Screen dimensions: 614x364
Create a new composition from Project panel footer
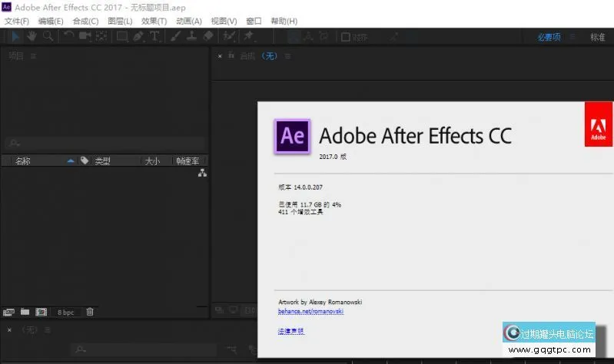click(x=41, y=312)
